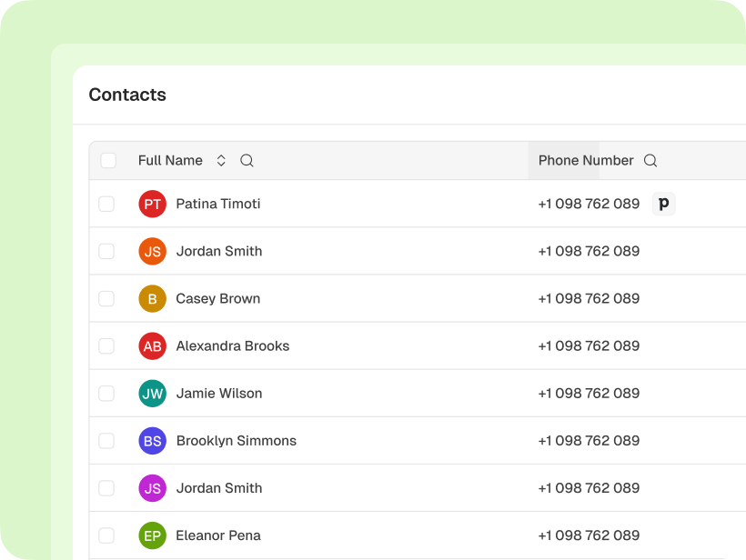
Task: Click the P badge beside Patina's phone number
Action: pyautogui.click(x=663, y=204)
